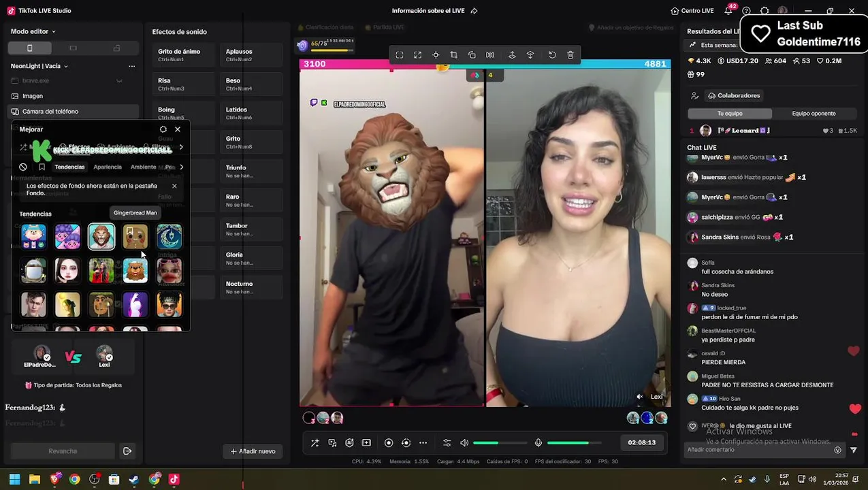Open the three-dots more options in control bar

pos(423,443)
